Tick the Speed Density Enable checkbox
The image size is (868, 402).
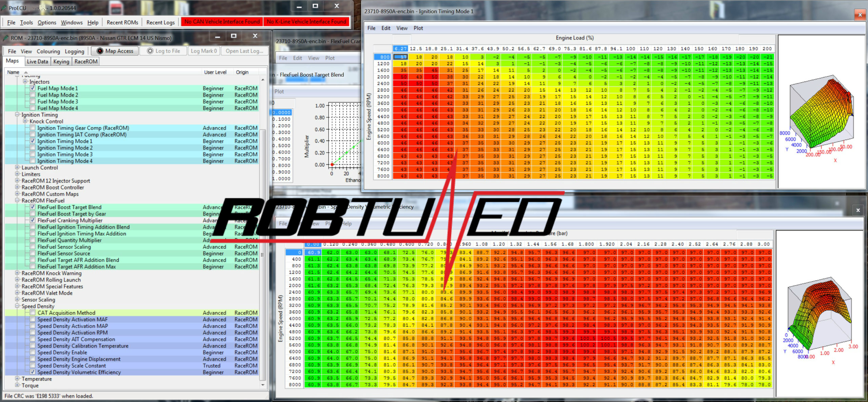pyautogui.click(x=33, y=353)
